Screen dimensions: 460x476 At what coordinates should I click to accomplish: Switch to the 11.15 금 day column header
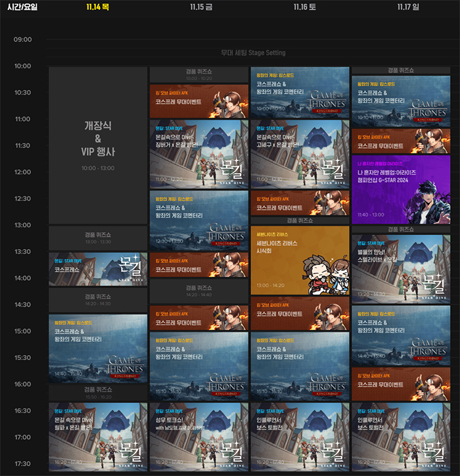(201, 7)
